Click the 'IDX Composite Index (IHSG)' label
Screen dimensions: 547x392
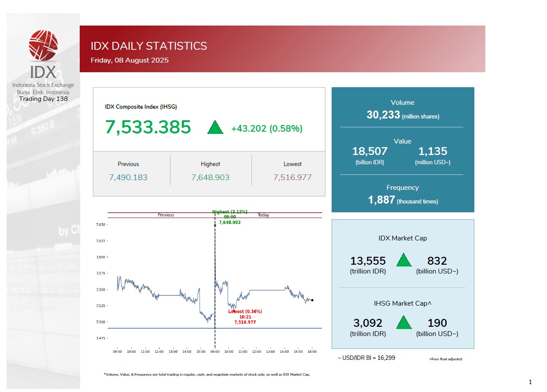click(141, 107)
